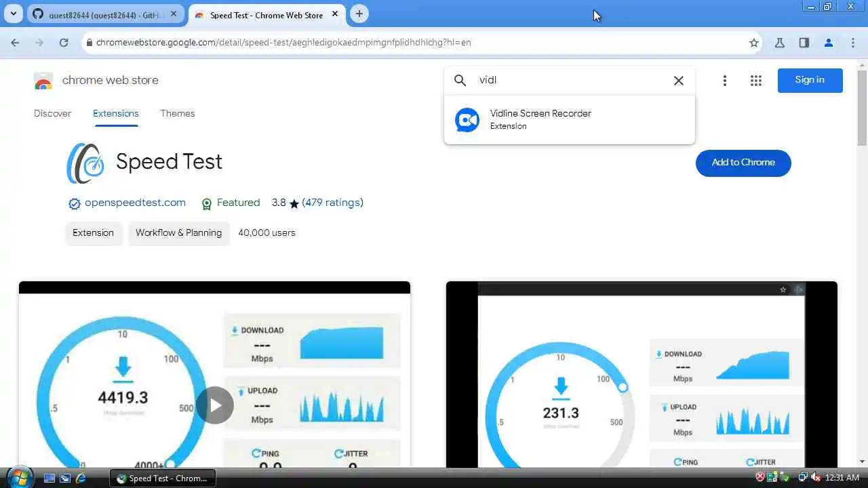This screenshot has width=868, height=488.
Task: Click Show Desktop in quick launch
Action: coord(50,478)
